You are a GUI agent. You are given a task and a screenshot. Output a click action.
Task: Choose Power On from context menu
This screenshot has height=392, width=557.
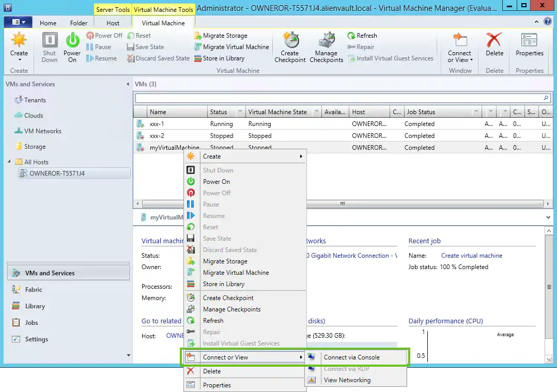[216, 182]
